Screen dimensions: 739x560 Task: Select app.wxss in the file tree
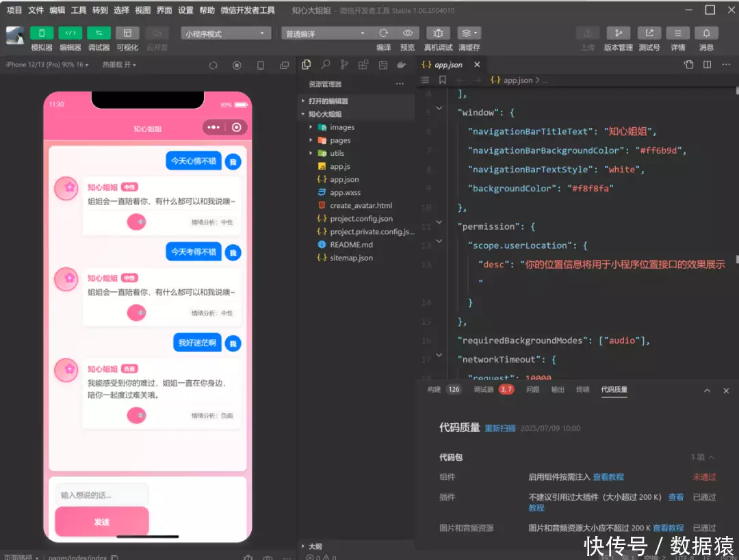point(345,192)
